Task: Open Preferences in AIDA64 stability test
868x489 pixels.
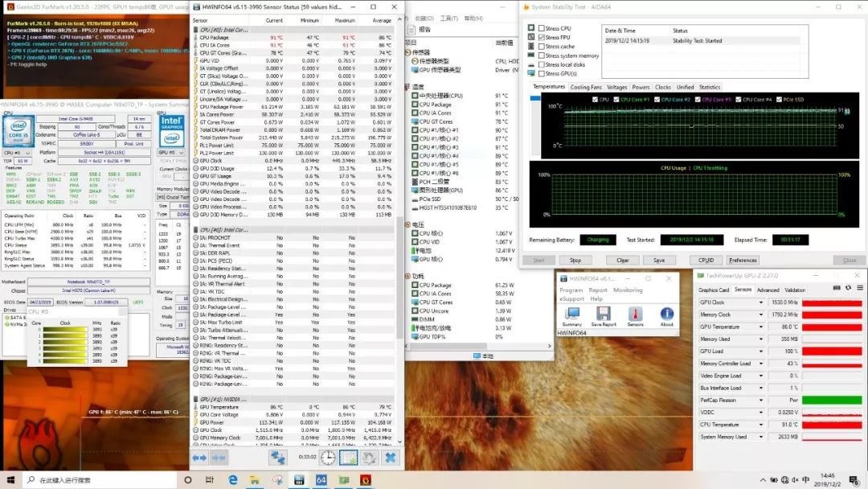Action: click(743, 260)
